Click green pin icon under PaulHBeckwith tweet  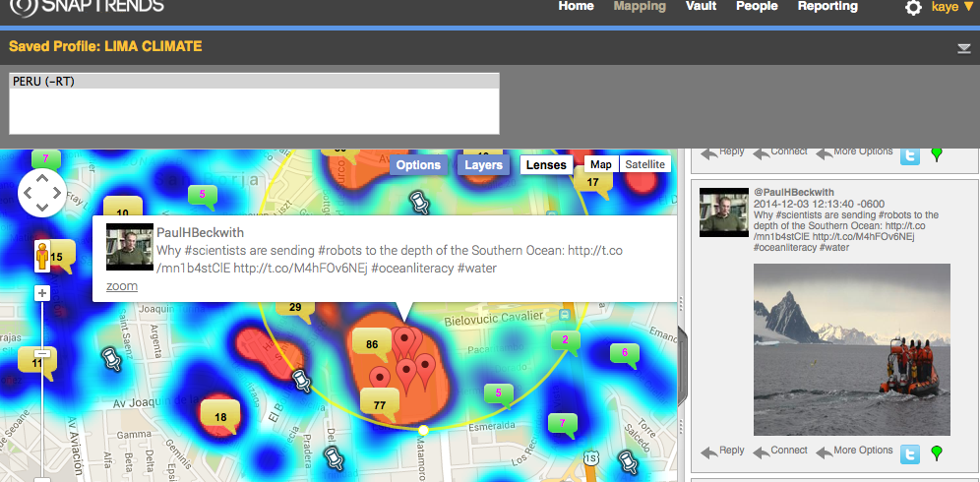[937, 453]
